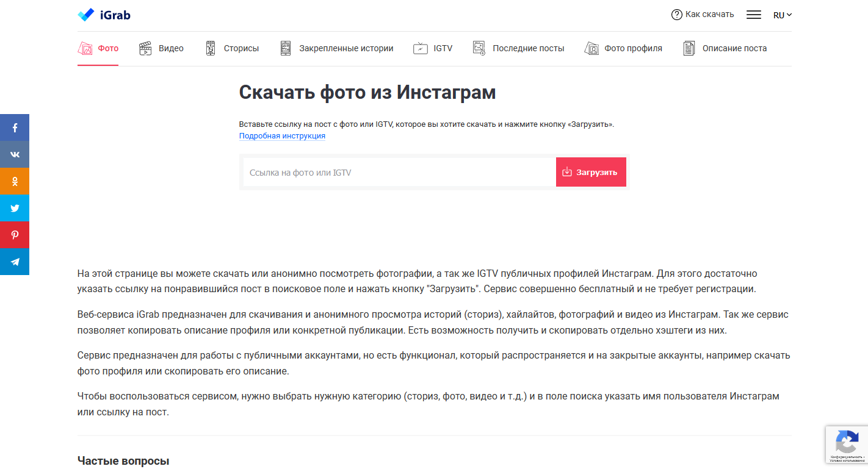The image size is (868, 469).
Task: Open the Как скачать help question icon
Action: tap(676, 15)
